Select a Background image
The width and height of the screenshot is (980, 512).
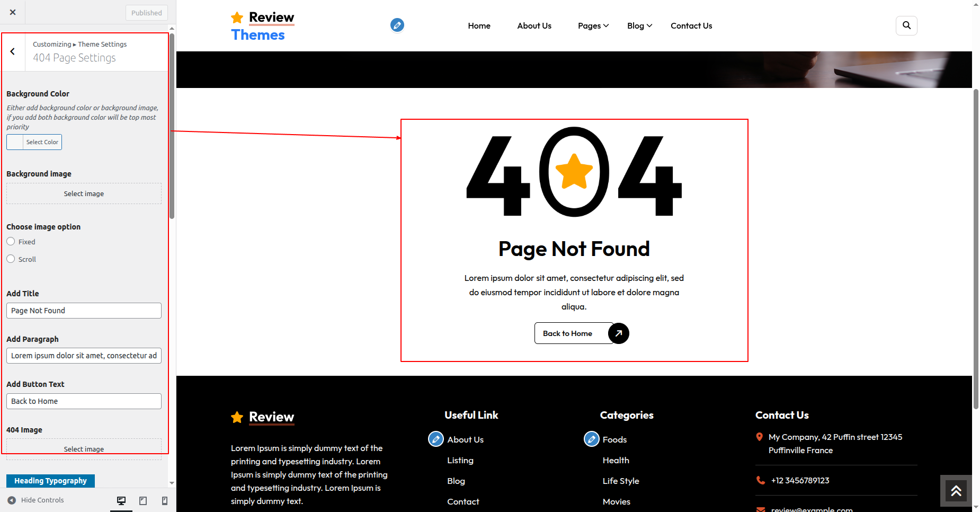[x=84, y=193]
